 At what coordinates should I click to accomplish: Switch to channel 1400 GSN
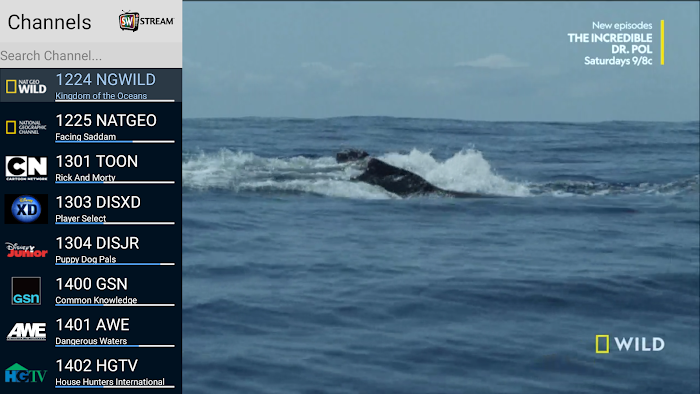91,290
